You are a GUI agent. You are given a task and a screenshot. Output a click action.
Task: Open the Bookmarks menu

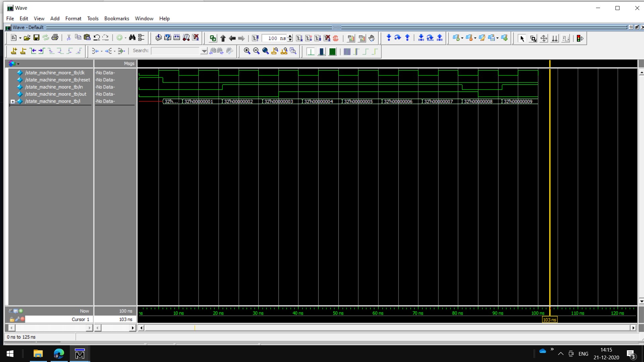click(116, 18)
